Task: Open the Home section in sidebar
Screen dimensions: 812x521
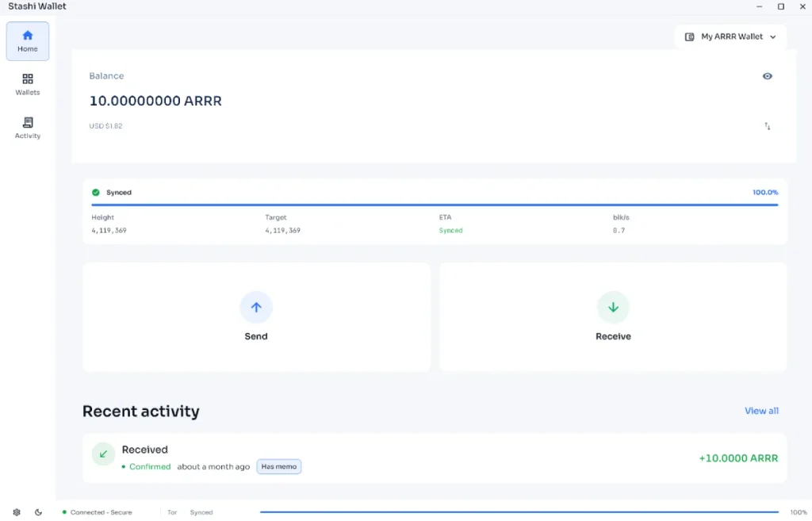Action: pos(28,41)
